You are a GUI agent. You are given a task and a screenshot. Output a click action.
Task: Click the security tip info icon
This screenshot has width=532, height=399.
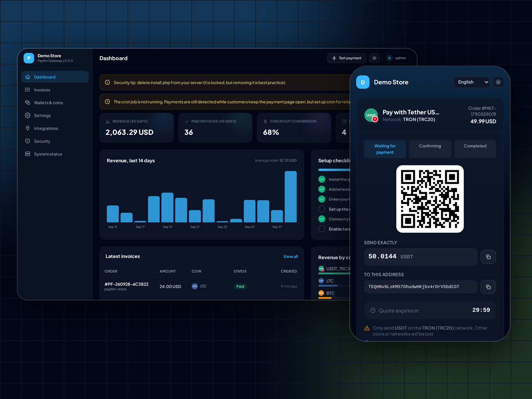(107, 82)
